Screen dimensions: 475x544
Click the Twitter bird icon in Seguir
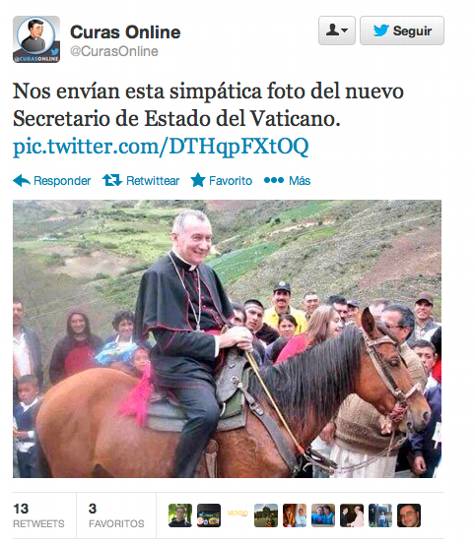(x=381, y=31)
